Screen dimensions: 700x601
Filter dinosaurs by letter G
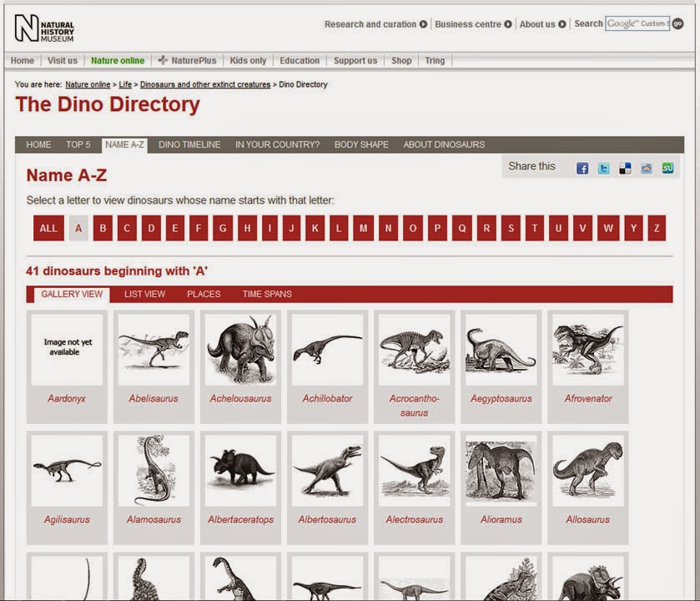click(223, 228)
